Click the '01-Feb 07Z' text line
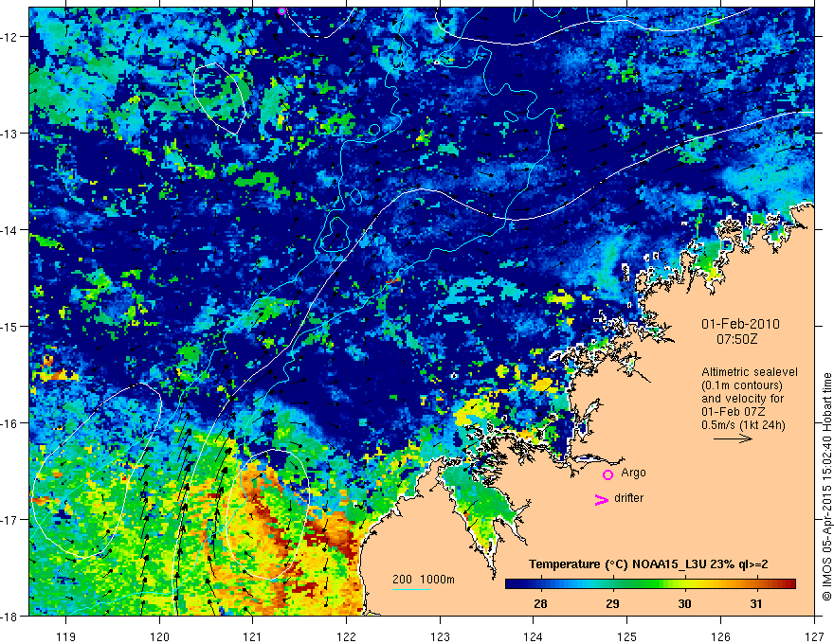The width and height of the screenshot is (834, 644). [733, 412]
